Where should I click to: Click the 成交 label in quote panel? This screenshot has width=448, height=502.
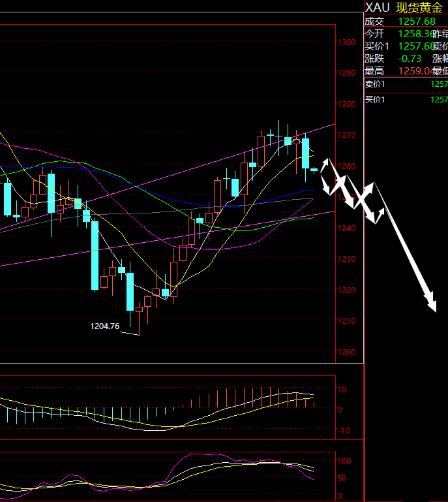pyautogui.click(x=374, y=22)
